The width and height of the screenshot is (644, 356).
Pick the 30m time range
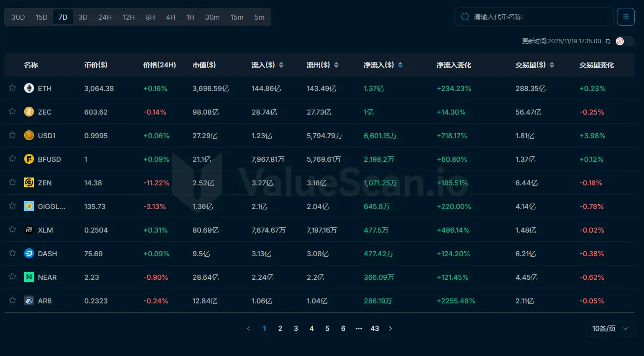coord(212,17)
